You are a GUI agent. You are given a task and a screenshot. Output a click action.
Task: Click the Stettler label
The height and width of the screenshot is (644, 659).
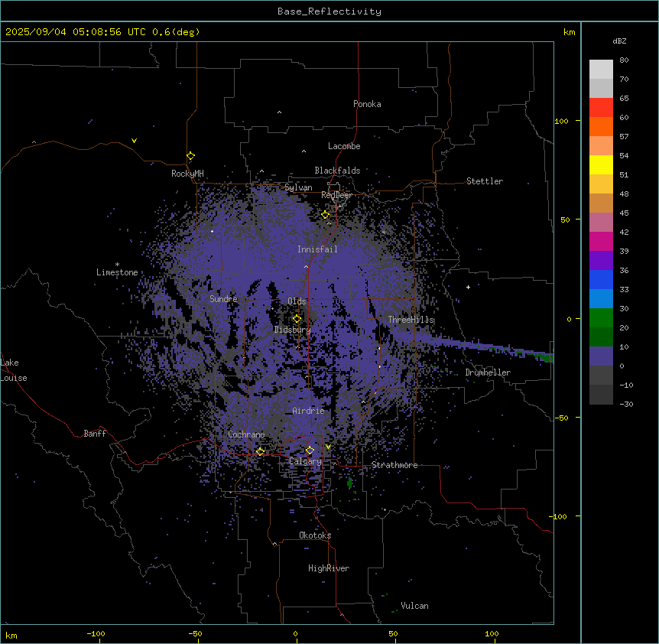pyautogui.click(x=484, y=181)
